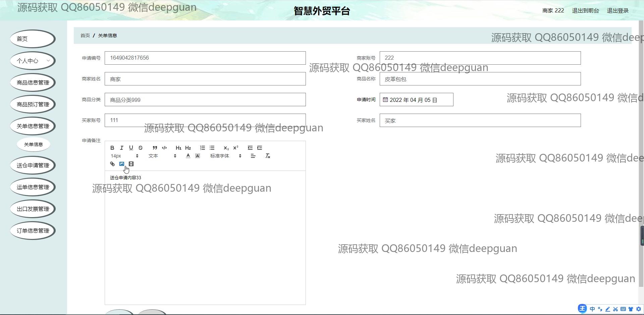Open 商品信息管理 in the sidebar

click(x=33, y=82)
